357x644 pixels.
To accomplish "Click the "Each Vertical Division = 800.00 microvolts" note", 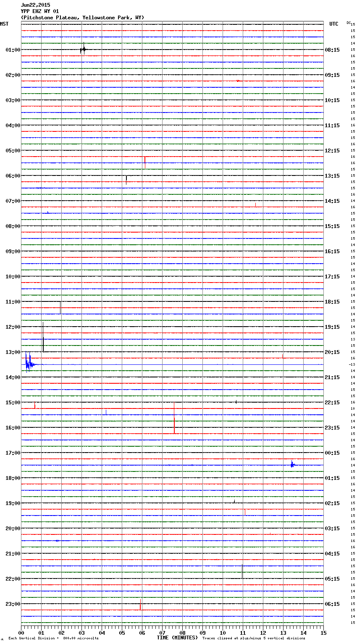I will click(54, 639).
